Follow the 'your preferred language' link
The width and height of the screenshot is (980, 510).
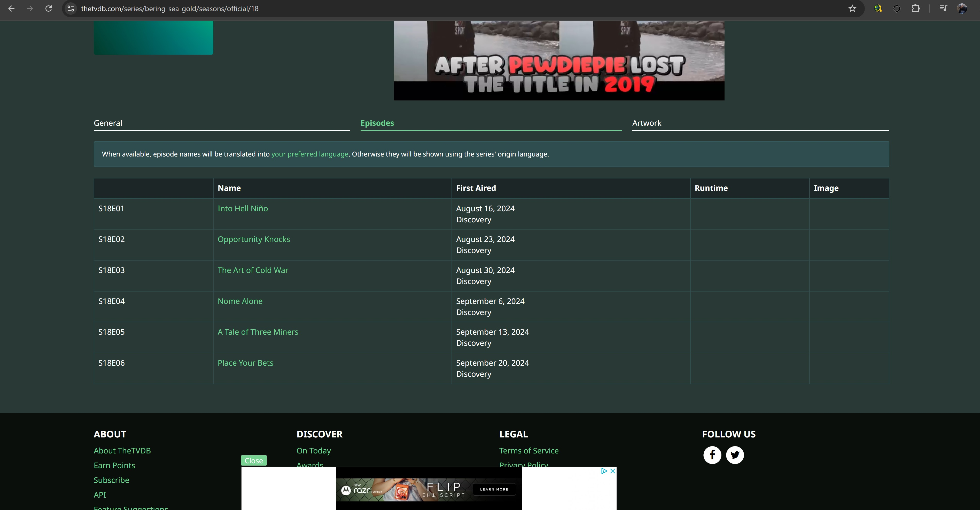click(x=310, y=154)
